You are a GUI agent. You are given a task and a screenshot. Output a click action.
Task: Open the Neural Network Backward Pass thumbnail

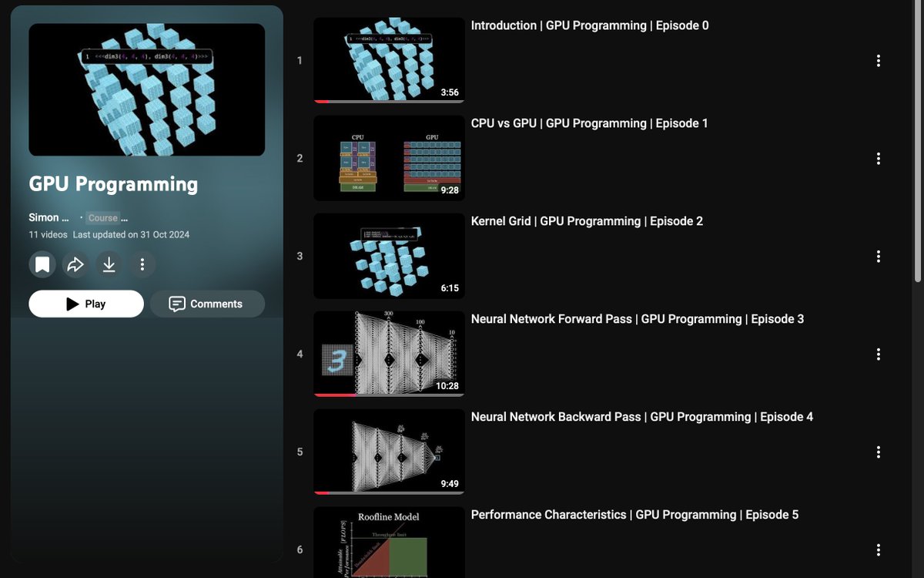[388, 452]
